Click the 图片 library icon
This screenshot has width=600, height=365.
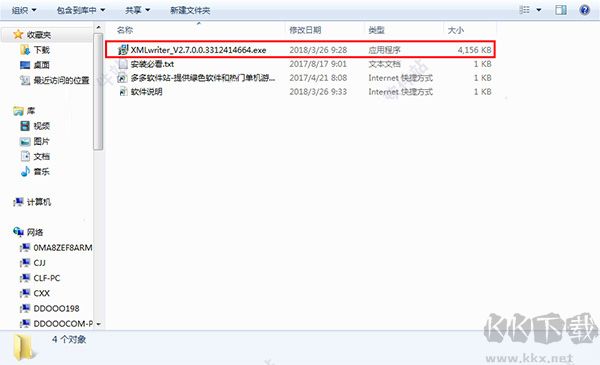pos(25,142)
